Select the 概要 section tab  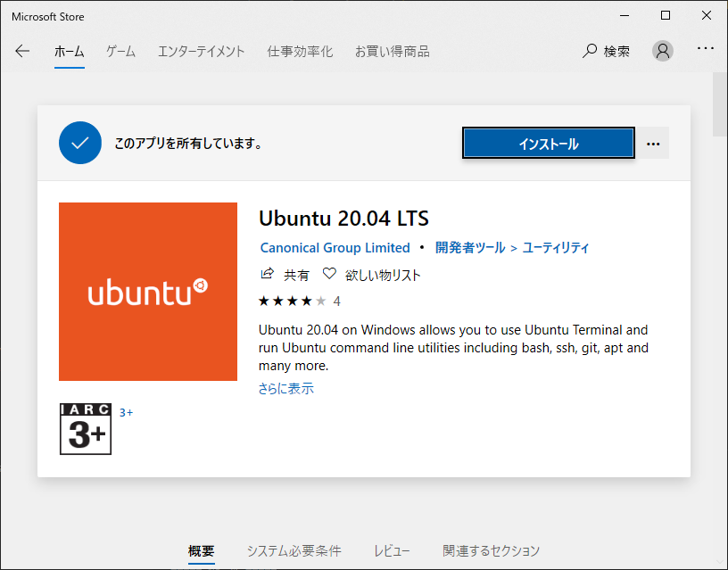(201, 551)
